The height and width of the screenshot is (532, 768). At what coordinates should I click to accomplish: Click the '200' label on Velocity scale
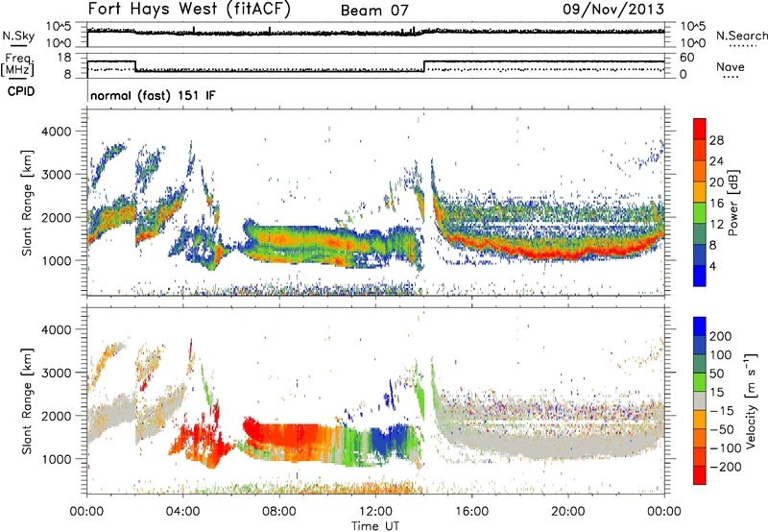[x=721, y=336]
